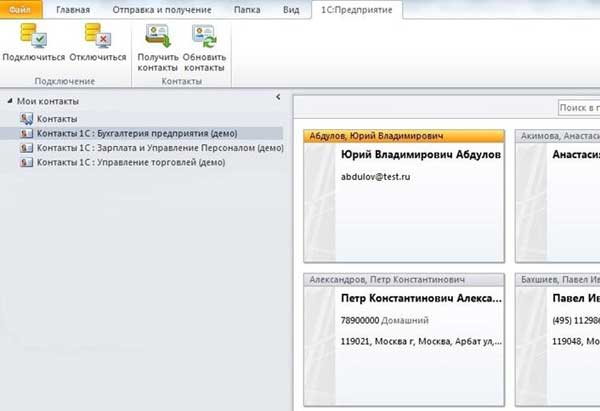The image size is (600, 411).
Task: Collapse the navigation pane with arrow
Action: (x=277, y=99)
